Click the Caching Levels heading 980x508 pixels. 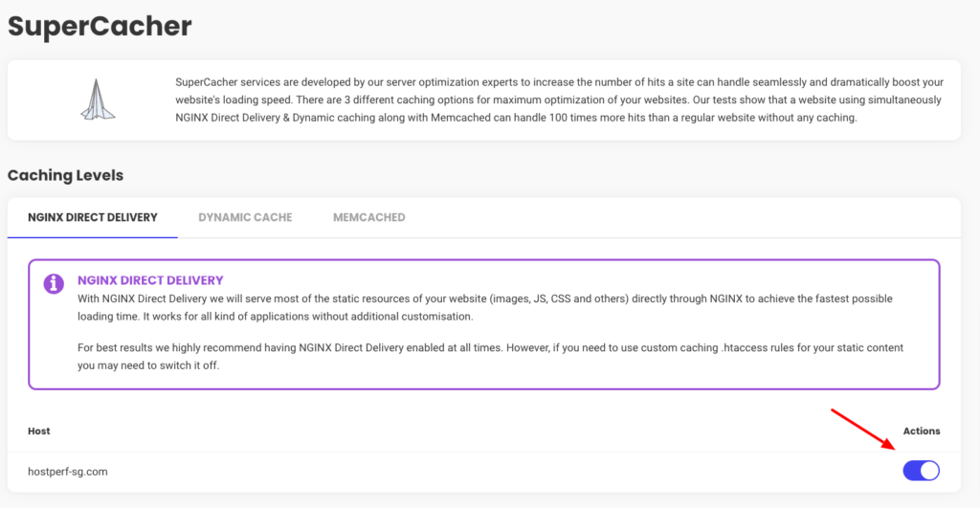coord(66,175)
